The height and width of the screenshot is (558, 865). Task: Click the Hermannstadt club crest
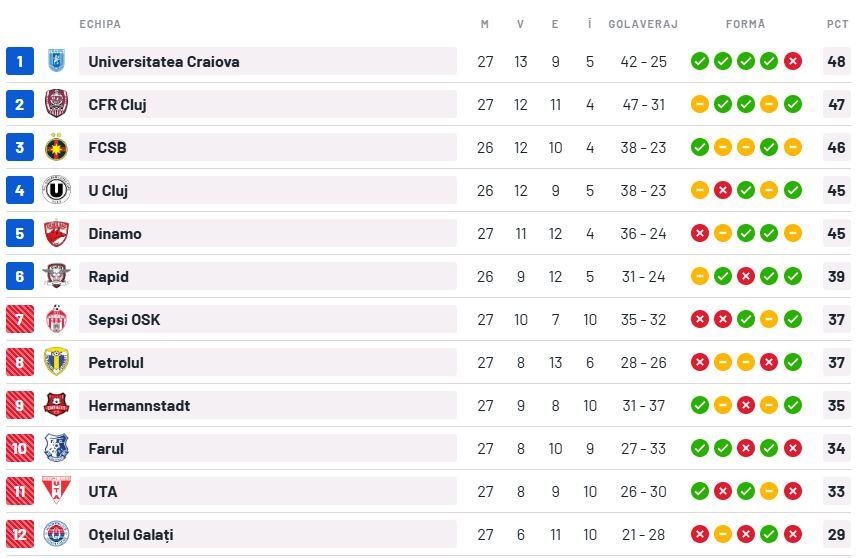[x=57, y=405]
